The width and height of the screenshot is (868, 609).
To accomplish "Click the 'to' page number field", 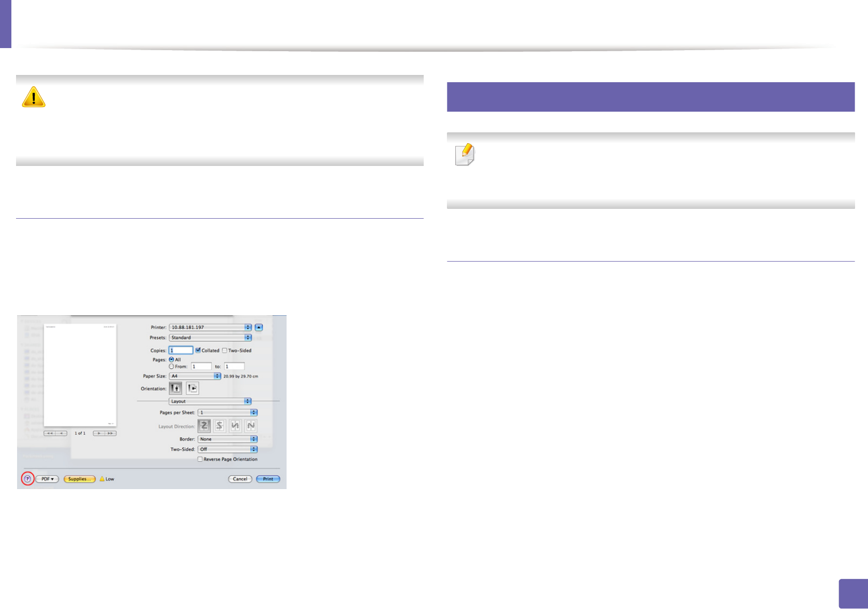I will tap(234, 367).
